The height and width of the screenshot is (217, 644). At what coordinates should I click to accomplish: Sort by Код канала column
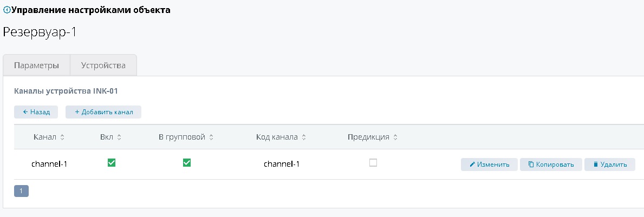pyautogui.click(x=304, y=137)
